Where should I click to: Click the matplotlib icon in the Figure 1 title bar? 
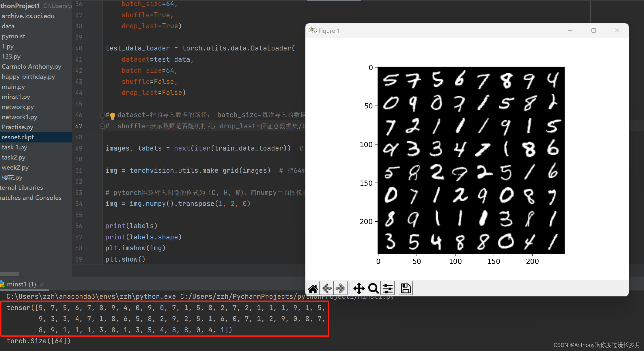click(x=313, y=31)
